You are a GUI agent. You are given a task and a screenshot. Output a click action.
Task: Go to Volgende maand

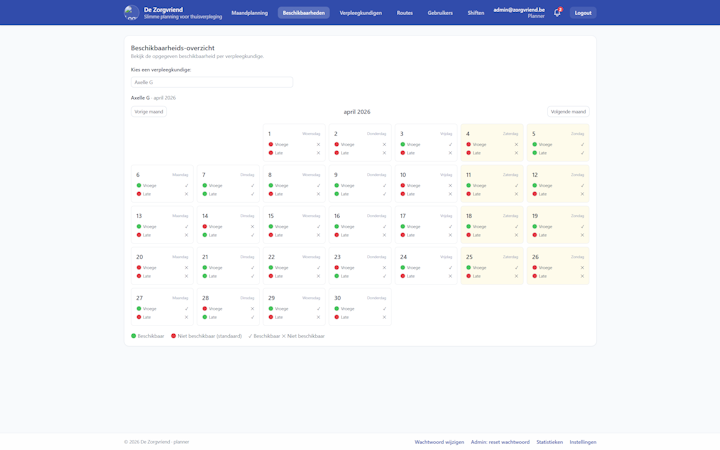click(568, 112)
